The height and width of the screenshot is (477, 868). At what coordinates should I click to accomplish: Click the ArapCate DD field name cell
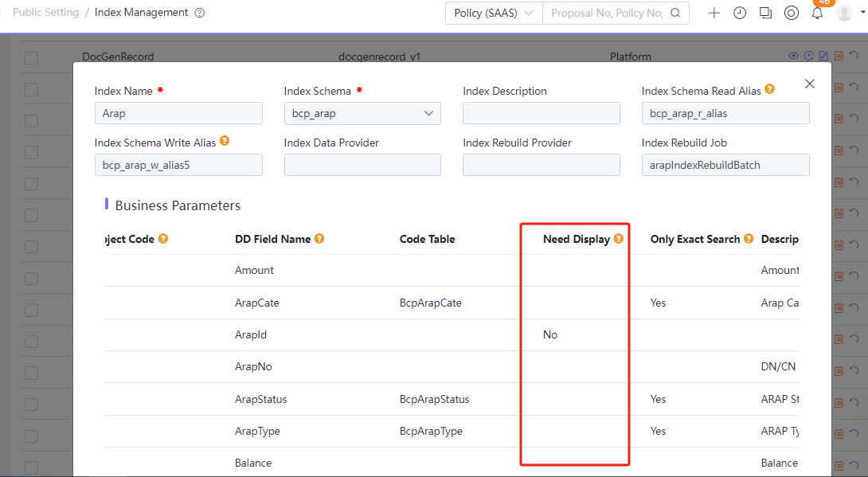(257, 303)
